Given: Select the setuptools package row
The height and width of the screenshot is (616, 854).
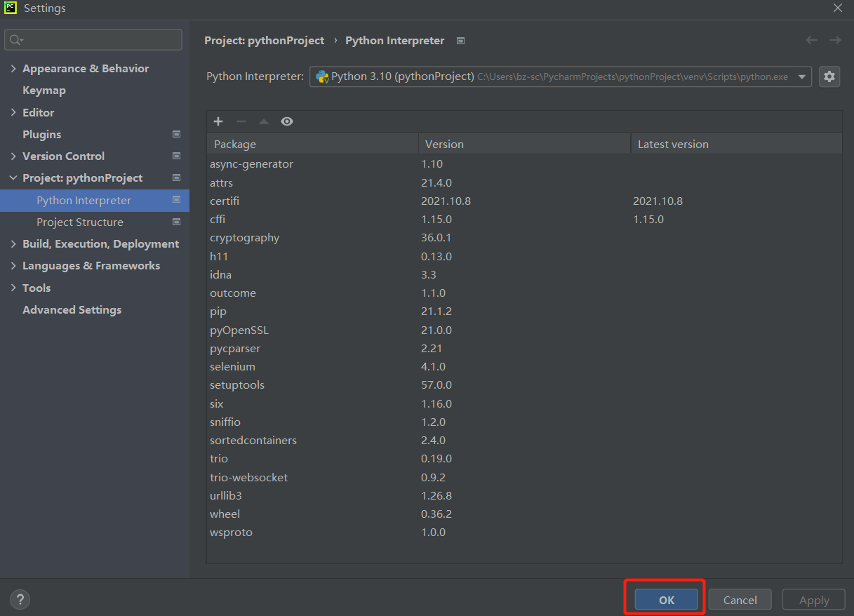Looking at the screenshot, I should point(524,385).
